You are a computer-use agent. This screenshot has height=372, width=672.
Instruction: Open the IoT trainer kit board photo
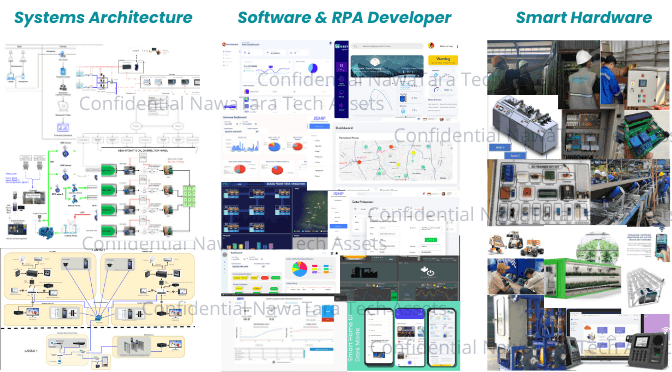tap(539, 192)
